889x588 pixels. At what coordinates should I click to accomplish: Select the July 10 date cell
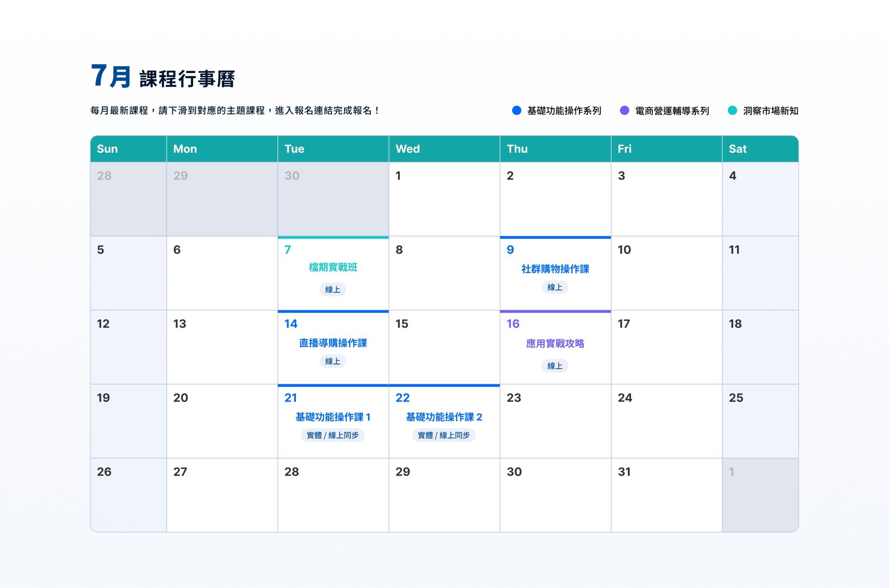(x=667, y=273)
